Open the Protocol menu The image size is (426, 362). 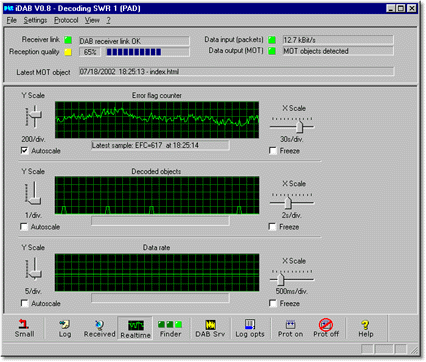tap(66, 20)
